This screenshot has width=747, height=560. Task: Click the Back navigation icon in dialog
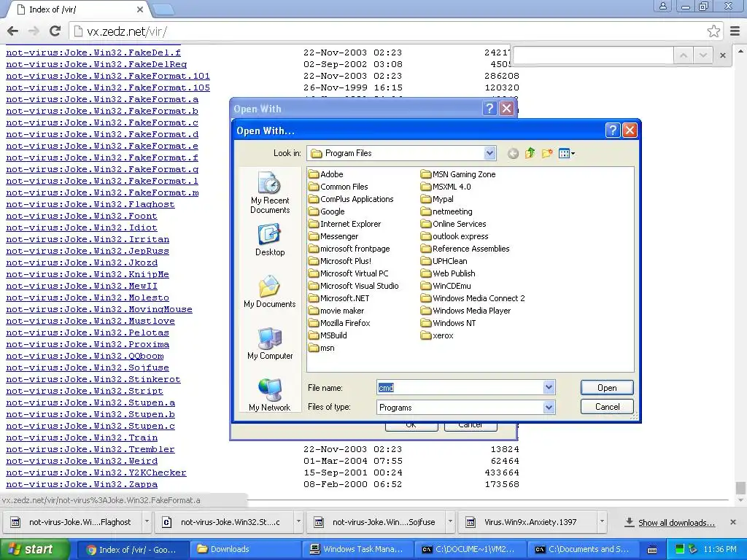[513, 153]
